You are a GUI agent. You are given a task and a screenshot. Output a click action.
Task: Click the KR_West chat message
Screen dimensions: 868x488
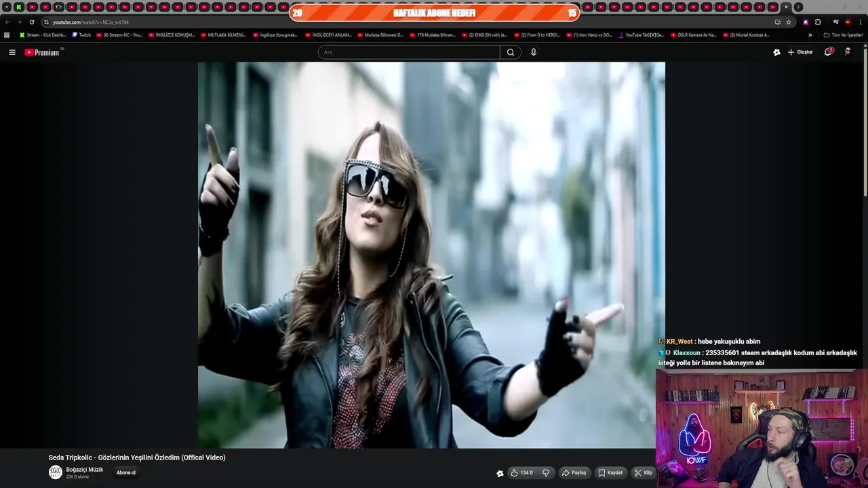tap(709, 342)
